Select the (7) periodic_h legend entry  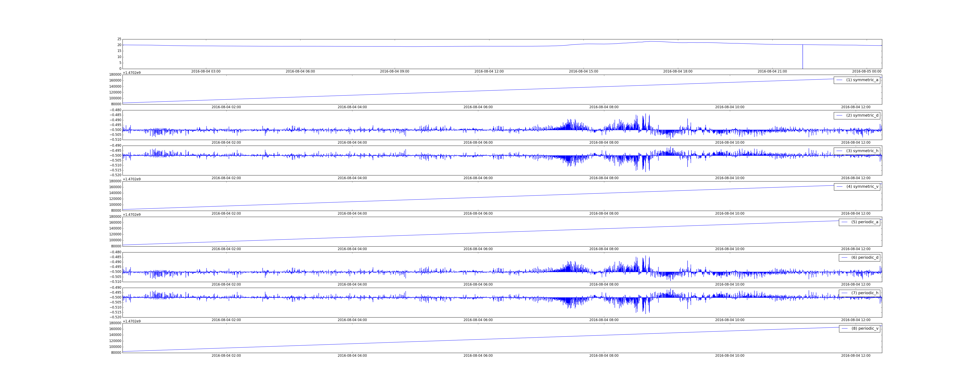pos(865,293)
